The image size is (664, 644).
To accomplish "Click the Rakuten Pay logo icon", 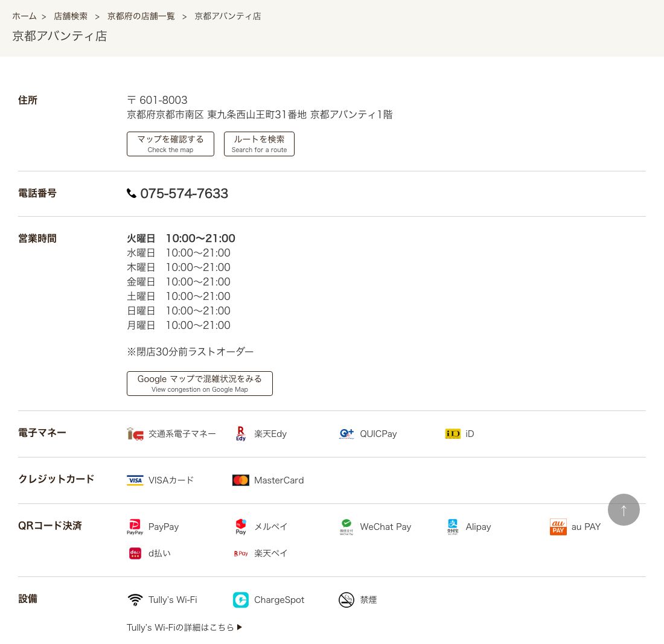I will point(240,553).
